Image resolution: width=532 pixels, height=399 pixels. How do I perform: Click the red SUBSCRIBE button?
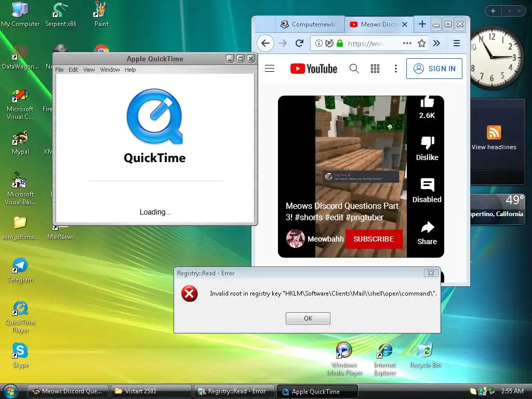(x=374, y=239)
